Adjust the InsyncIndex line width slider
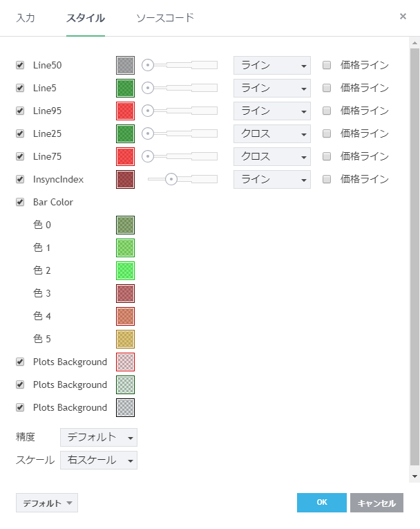The image size is (420, 529). tap(171, 180)
